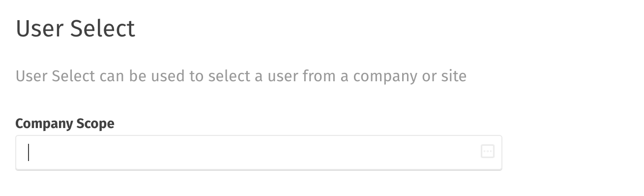Click the User Select heading
Image resolution: width=644 pixels, height=196 pixels.
pyautogui.click(x=76, y=29)
